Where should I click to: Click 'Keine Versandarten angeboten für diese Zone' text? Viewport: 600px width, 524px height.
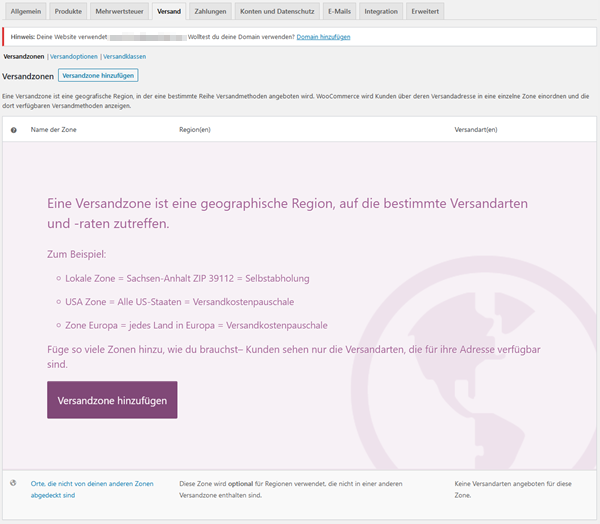coord(513,489)
